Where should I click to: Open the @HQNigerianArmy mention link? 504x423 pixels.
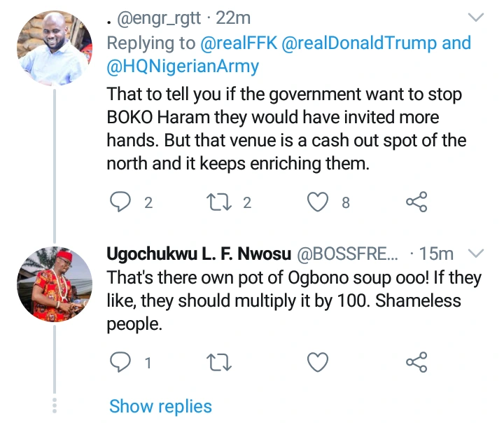[x=183, y=67]
